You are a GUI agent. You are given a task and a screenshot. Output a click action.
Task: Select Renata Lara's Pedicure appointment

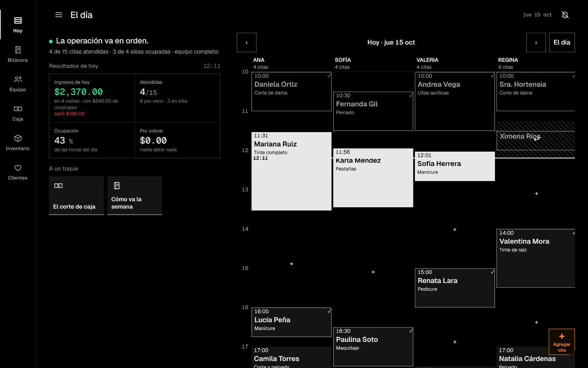(x=455, y=288)
